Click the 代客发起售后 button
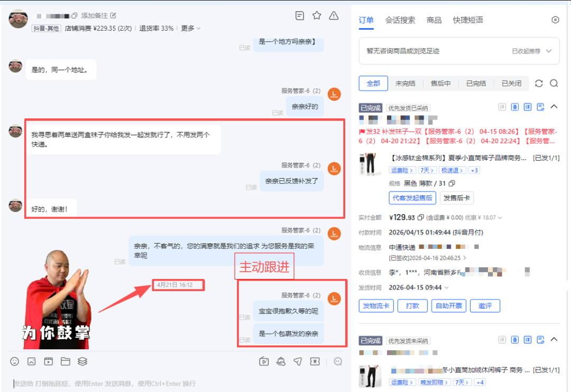The width and height of the screenshot is (571, 392). click(412, 198)
